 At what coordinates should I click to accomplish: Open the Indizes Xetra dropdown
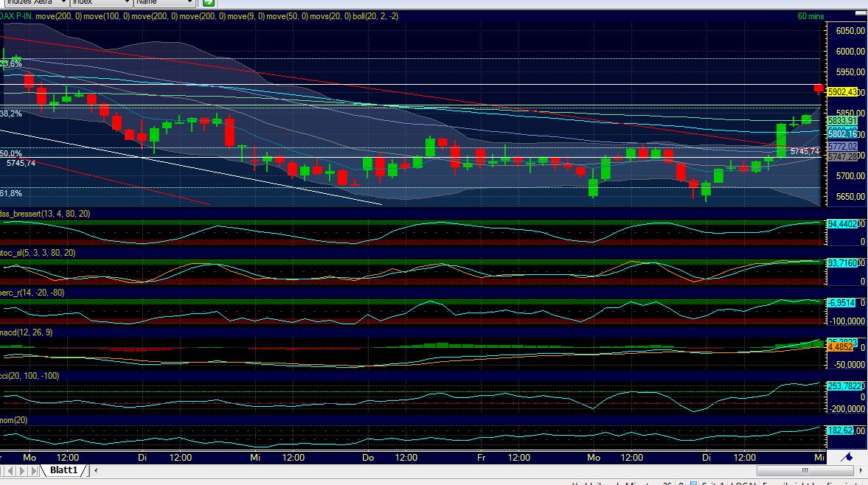click(x=35, y=3)
